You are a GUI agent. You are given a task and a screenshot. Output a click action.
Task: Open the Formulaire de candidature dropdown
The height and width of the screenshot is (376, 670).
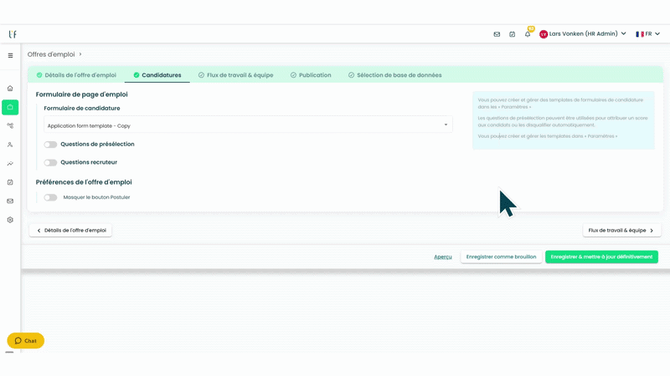[x=248, y=125]
